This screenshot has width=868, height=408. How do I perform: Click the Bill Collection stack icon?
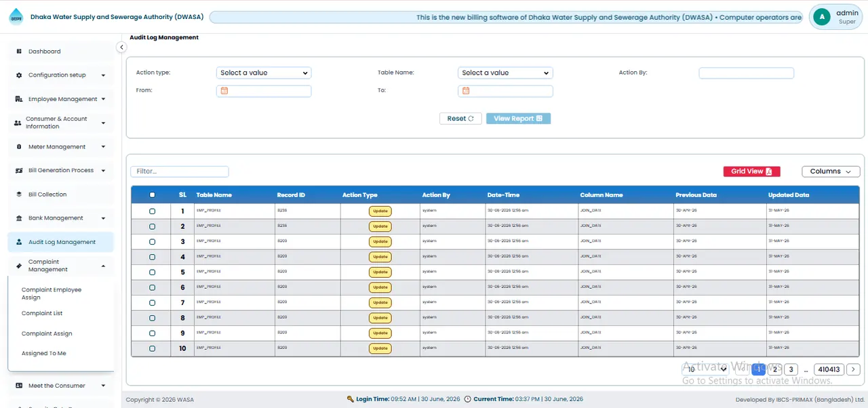pyautogui.click(x=19, y=195)
